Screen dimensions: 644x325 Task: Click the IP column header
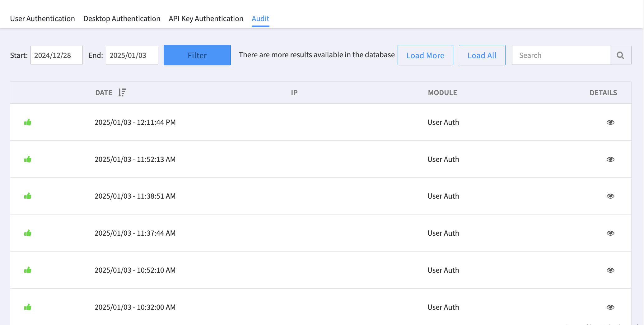294,93
